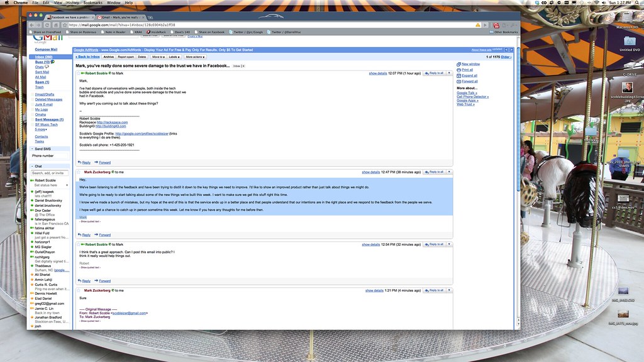
Task: Open the conversation in a new window
Action: (472, 63)
